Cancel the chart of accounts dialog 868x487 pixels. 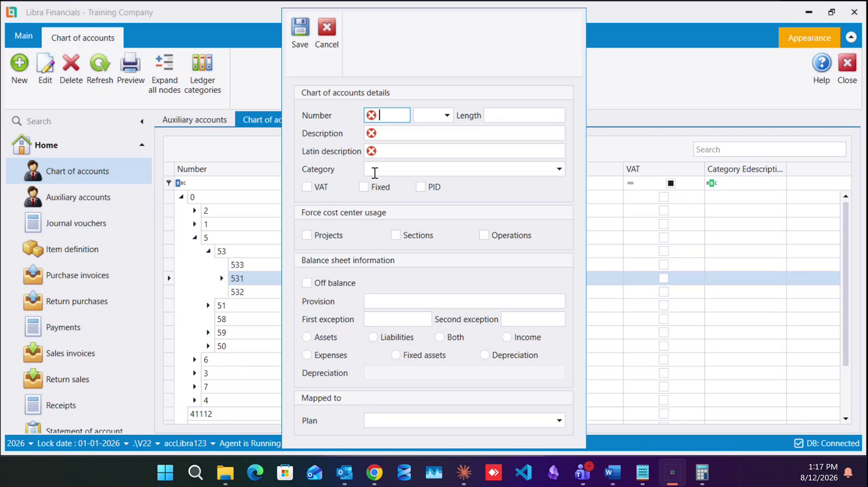pos(327,33)
